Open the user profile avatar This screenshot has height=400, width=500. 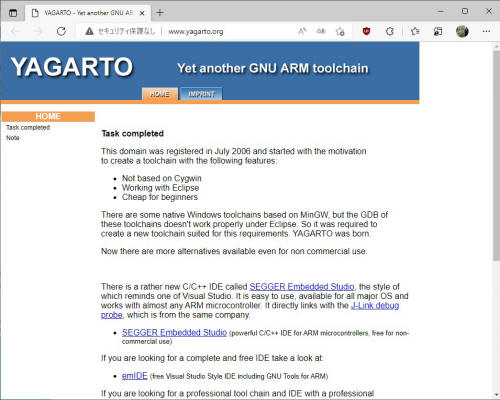click(462, 31)
